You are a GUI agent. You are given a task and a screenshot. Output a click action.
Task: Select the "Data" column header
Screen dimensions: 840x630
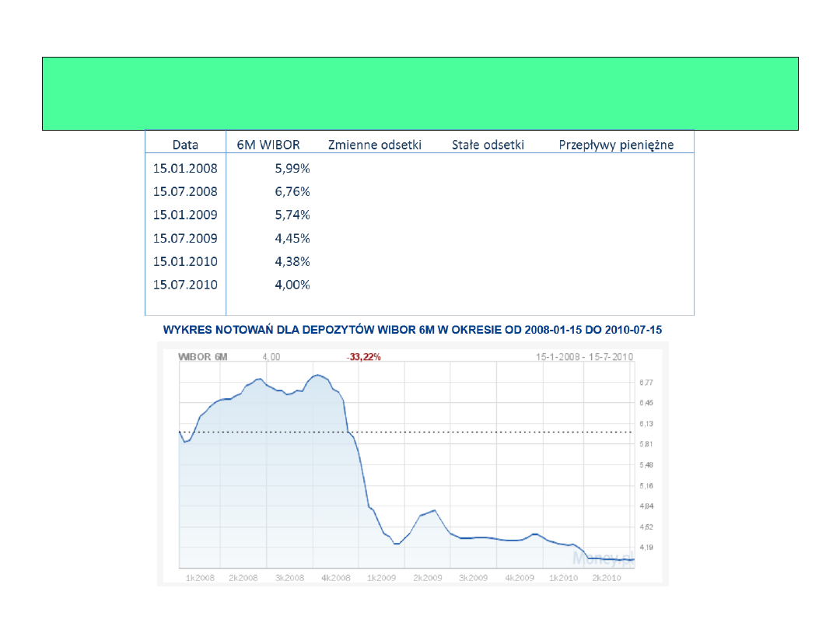pyautogui.click(x=185, y=145)
